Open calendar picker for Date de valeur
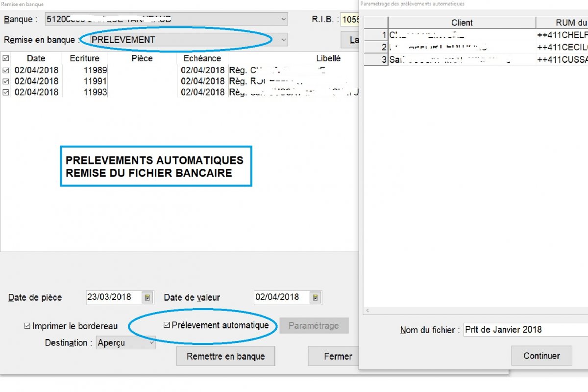The height and width of the screenshot is (392, 588). point(315,298)
